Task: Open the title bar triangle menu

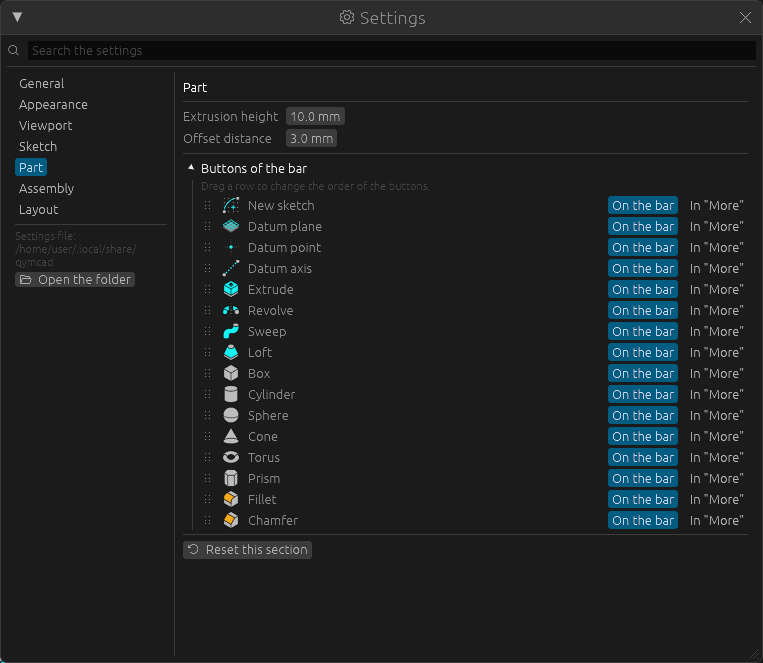Action: pyautogui.click(x=18, y=18)
